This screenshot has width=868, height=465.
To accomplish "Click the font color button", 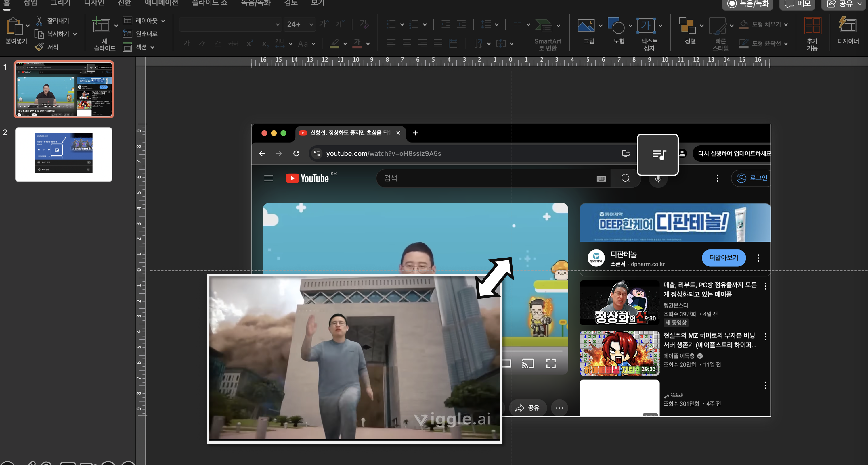I will [x=357, y=43].
